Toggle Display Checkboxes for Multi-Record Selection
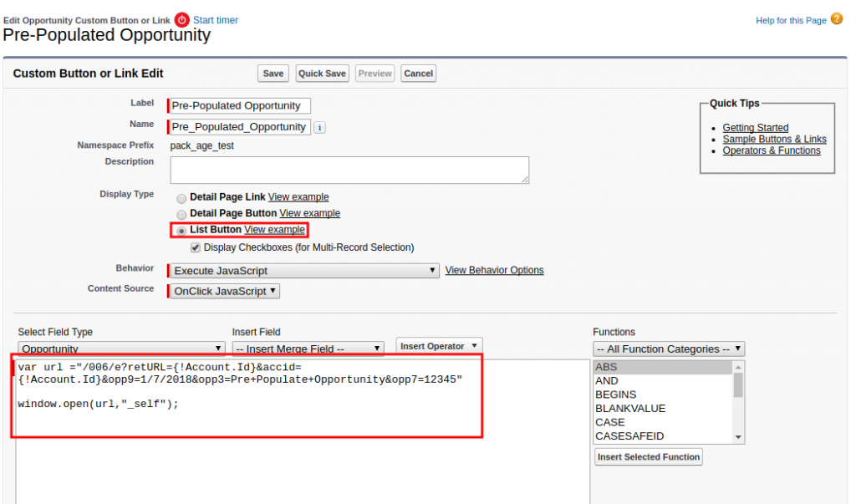 click(196, 248)
